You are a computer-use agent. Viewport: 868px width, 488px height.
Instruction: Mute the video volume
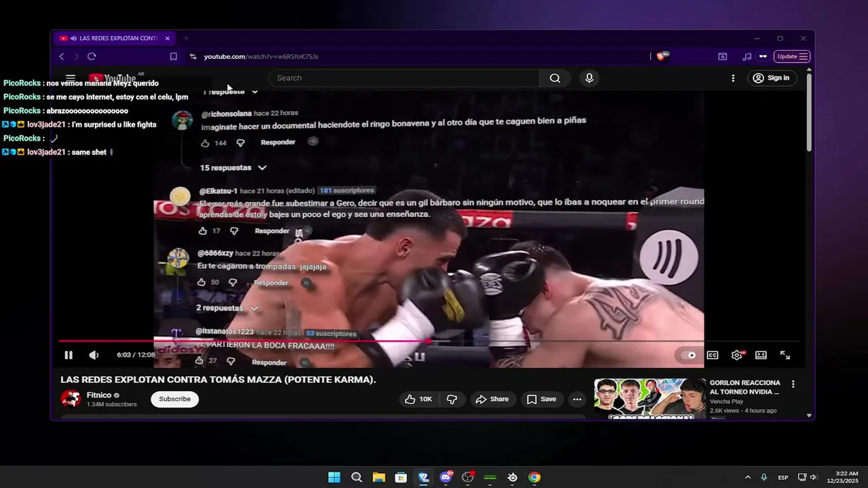click(94, 355)
